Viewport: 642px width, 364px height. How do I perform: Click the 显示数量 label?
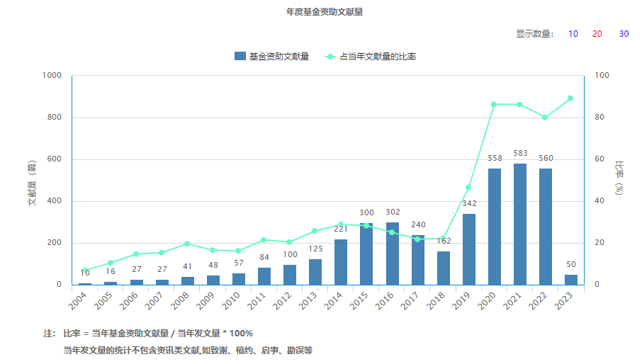[535, 34]
